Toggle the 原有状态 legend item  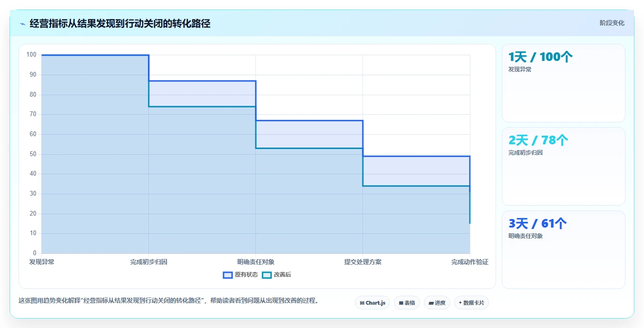point(240,275)
